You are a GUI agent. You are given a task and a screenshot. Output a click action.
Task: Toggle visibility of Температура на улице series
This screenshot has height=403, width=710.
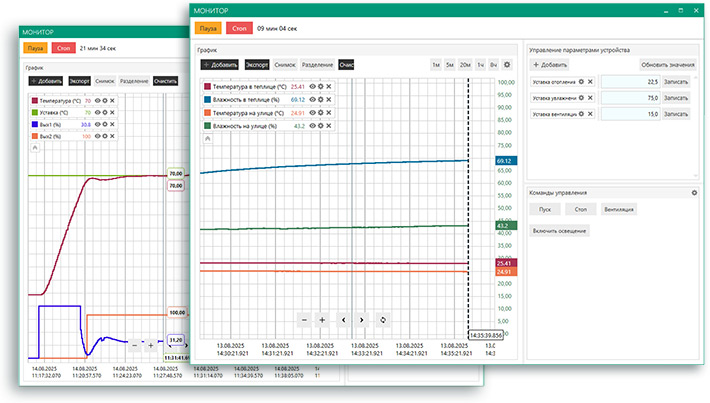pyautogui.click(x=312, y=113)
